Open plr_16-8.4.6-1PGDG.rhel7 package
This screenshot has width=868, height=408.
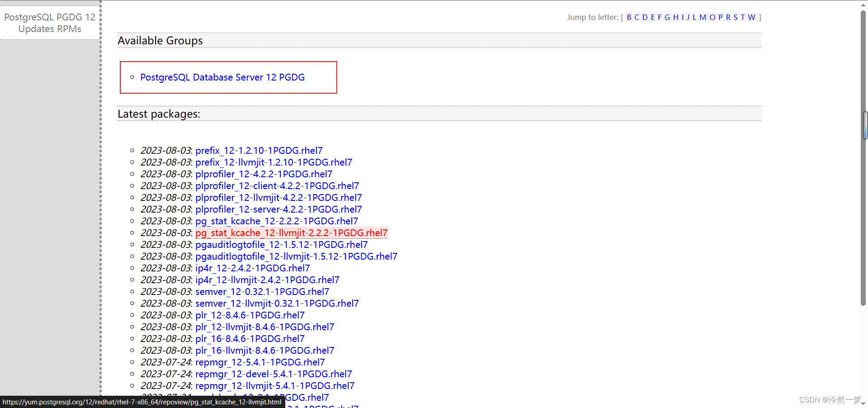250,339
